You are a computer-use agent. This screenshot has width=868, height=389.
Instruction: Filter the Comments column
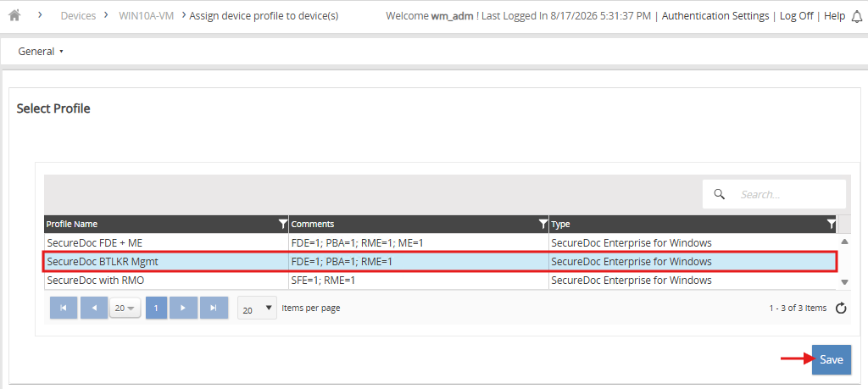coord(543,224)
